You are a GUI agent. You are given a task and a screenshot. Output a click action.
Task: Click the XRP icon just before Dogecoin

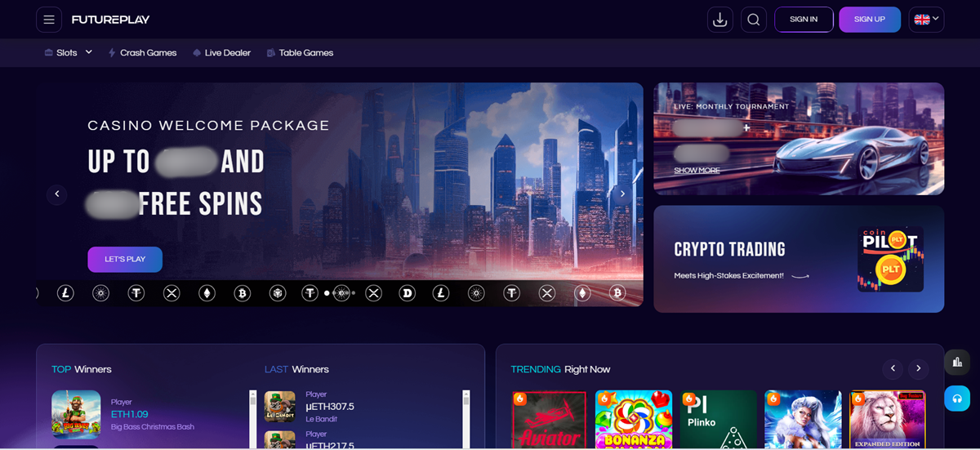(373, 292)
